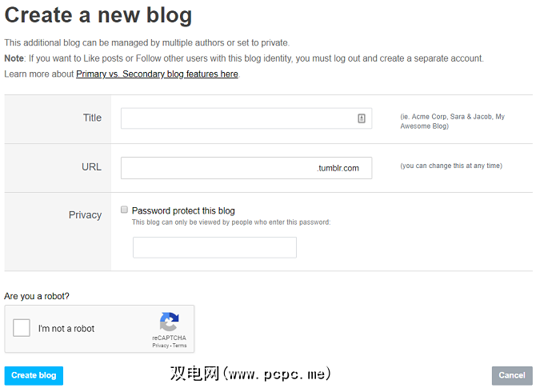This screenshot has width=536, height=392.
Task: Click the Title row label
Action: click(x=92, y=118)
